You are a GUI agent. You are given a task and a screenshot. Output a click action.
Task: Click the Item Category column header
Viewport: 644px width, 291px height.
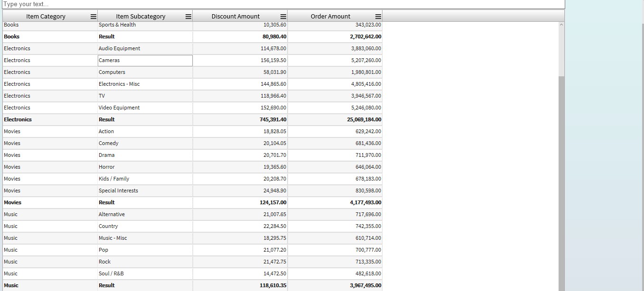46,17
